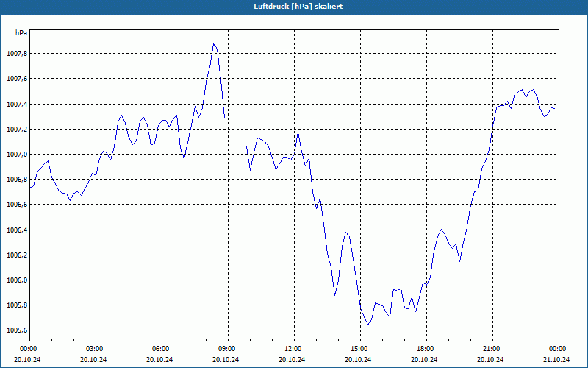588x368 pixels.
Task: Select the "18:00" time label
Action: [x=426, y=349]
